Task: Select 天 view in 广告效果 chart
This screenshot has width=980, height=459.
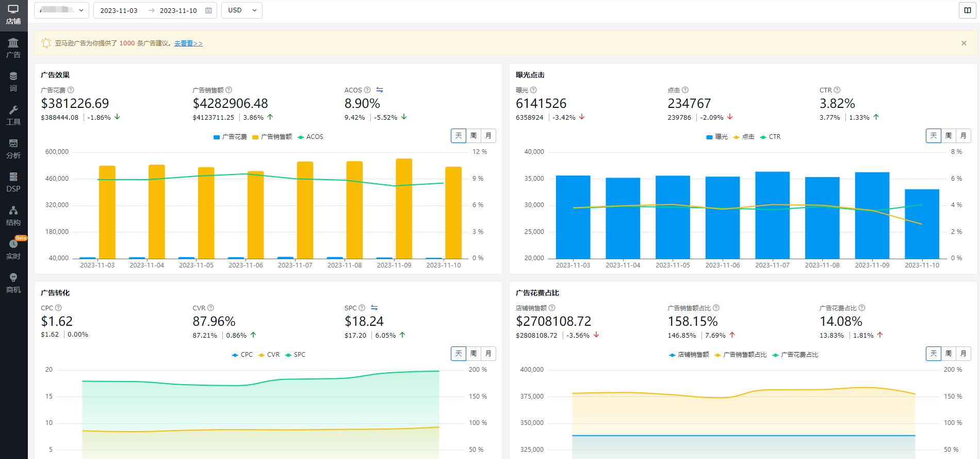Action: tap(459, 136)
